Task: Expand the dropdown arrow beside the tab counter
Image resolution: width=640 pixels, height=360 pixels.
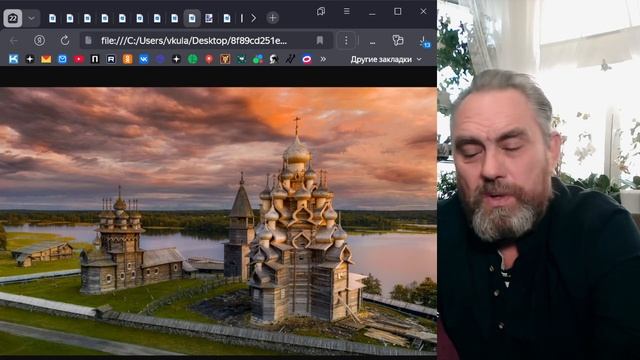Action: pos(31,18)
